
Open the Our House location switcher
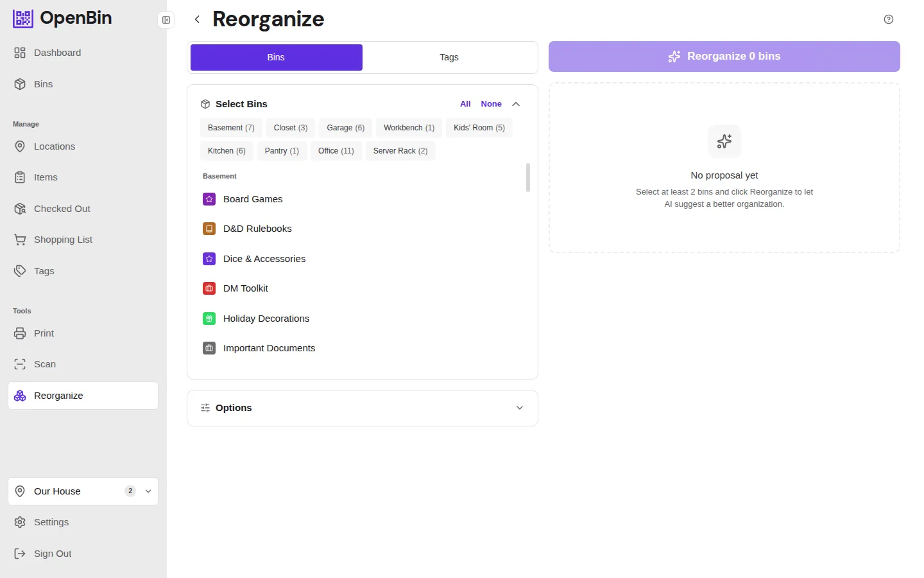(83, 491)
